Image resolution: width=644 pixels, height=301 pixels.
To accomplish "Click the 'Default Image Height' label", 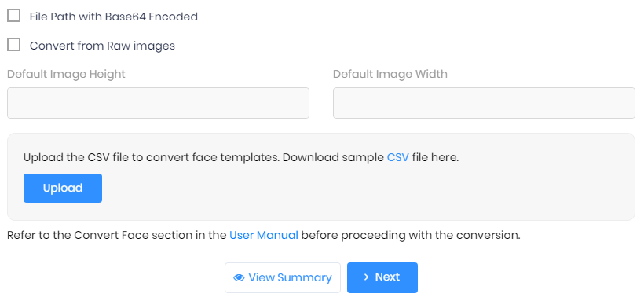I will [66, 74].
